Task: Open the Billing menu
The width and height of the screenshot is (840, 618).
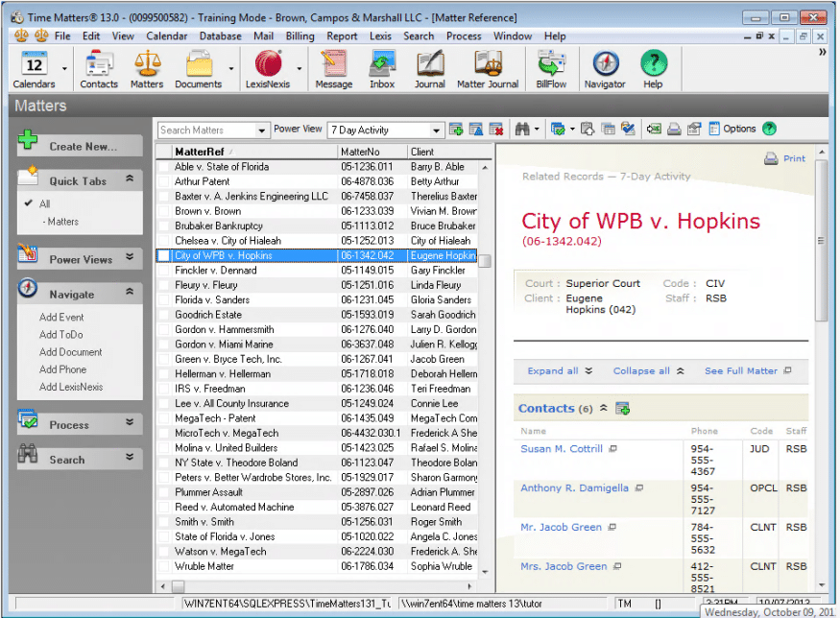Action: point(300,36)
